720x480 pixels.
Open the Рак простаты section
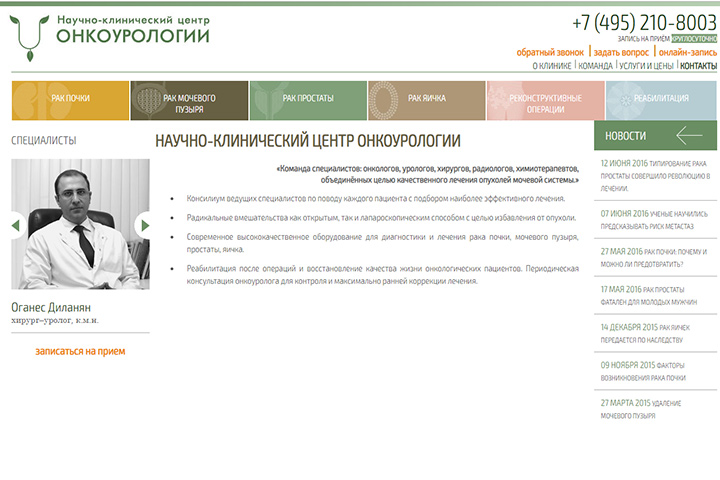point(308,101)
